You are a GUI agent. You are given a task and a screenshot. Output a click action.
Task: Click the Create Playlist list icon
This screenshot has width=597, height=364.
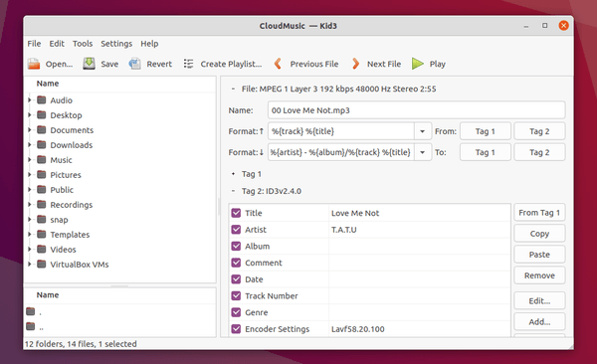[188, 64]
